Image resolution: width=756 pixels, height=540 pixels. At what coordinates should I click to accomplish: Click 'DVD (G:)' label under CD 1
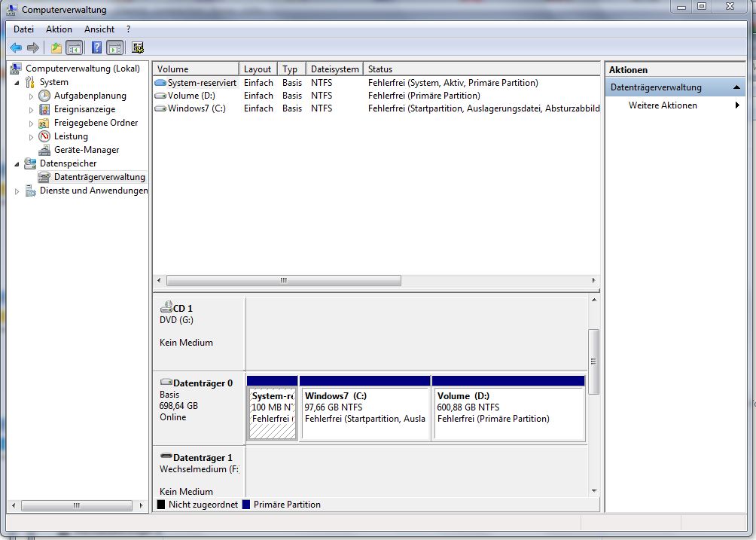[176, 320]
